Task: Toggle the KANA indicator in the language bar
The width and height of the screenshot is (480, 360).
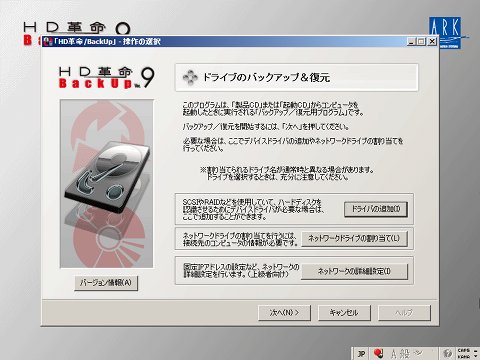Action: coord(464,356)
